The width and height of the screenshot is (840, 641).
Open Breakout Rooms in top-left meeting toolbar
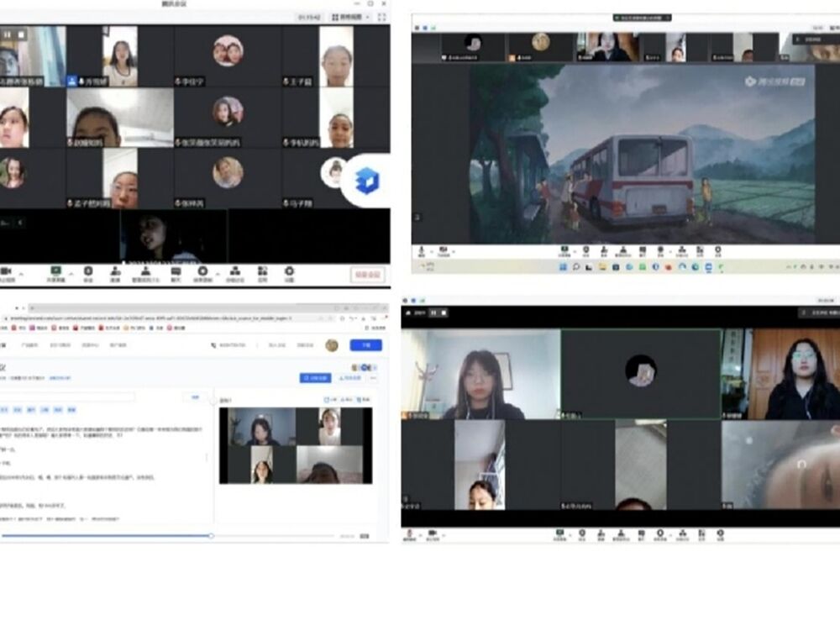(236, 273)
